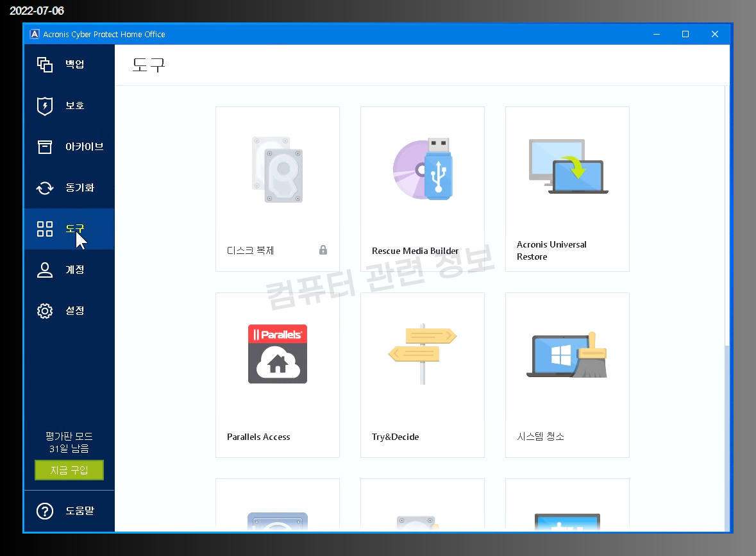Click the 아카이브 archive box icon
Image resolution: width=756 pixels, height=556 pixels.
tap(45, 147)
